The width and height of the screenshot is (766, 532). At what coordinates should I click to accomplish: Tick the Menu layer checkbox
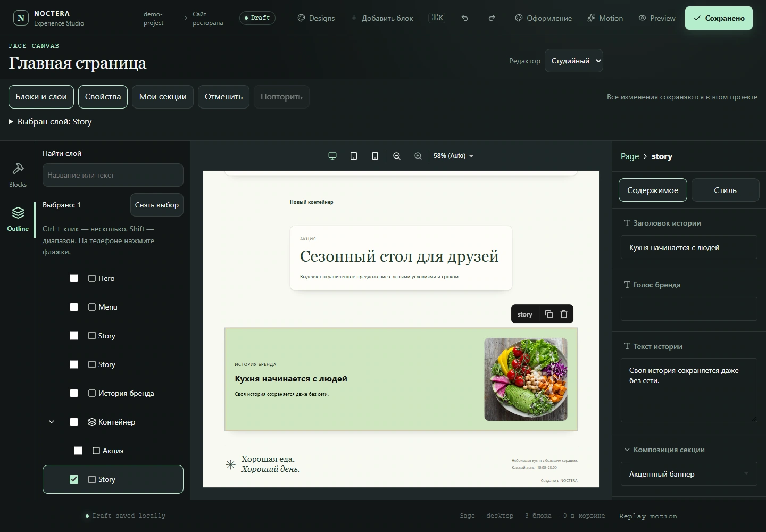point(74,307)
